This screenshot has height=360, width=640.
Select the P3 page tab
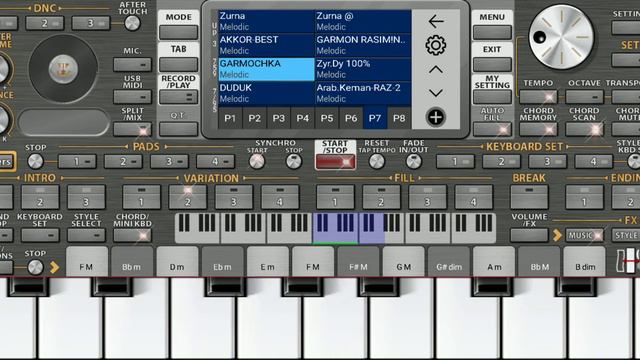[278, 118]
